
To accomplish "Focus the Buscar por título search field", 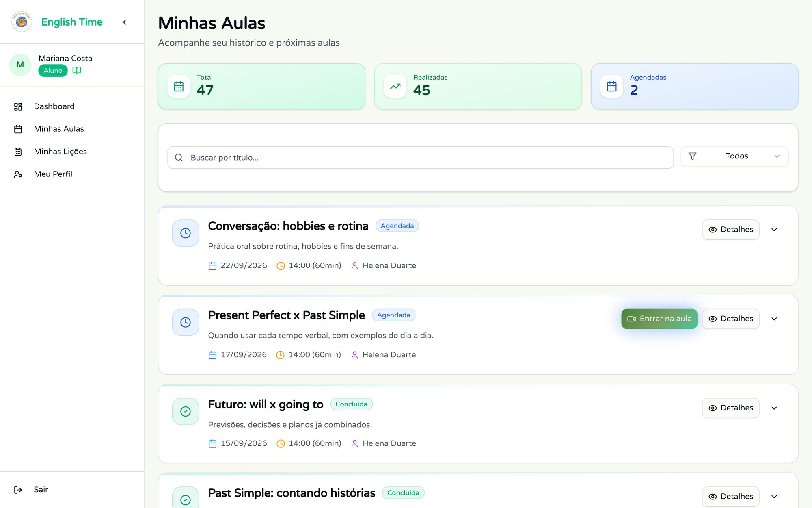I will point(421,158).
